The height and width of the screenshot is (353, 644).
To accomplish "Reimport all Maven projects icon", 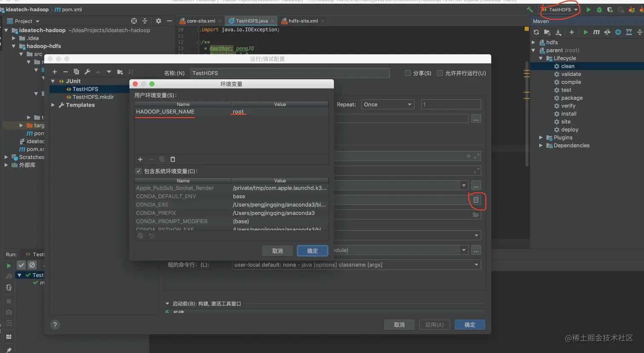I will click(536, 32).
